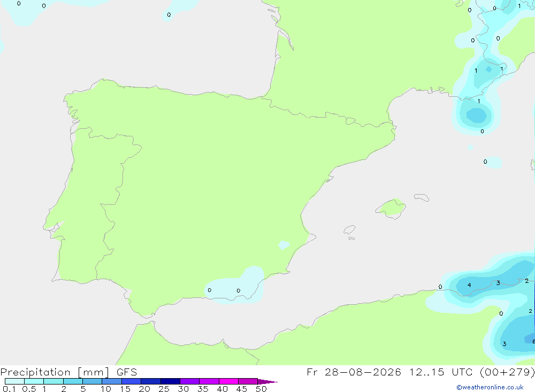Click the 0.5 to 1 mm legend swatch

click(34, 381)
